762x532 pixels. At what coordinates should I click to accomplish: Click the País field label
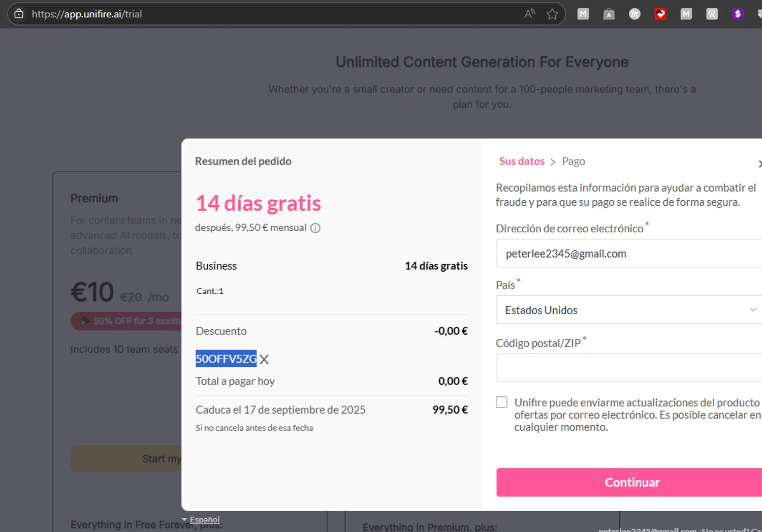(505, 285)
